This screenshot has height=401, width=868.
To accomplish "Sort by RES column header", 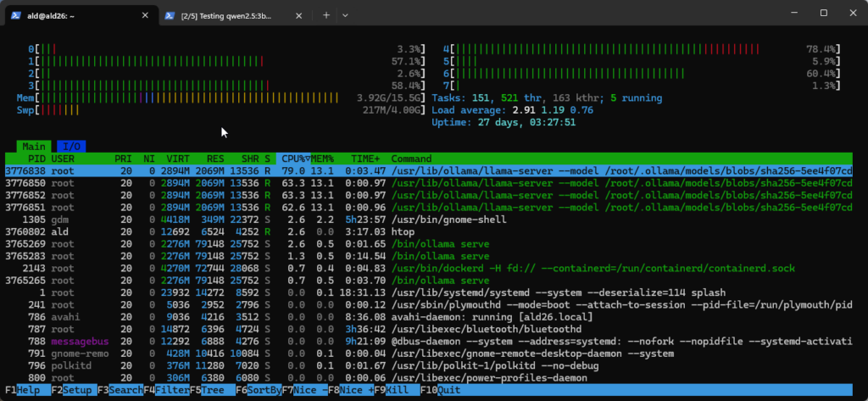I will point(215,159).
